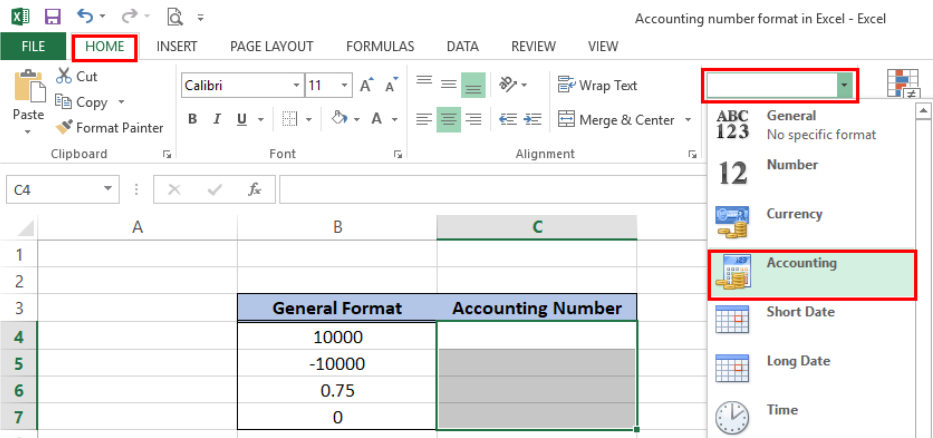
Task: Click the Copy icon
Action: (x=63, y=102)
